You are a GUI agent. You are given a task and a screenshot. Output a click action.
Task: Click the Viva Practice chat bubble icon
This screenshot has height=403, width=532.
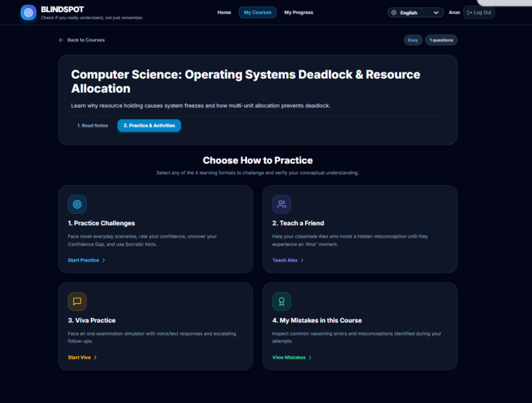click(x=77, y=301)
